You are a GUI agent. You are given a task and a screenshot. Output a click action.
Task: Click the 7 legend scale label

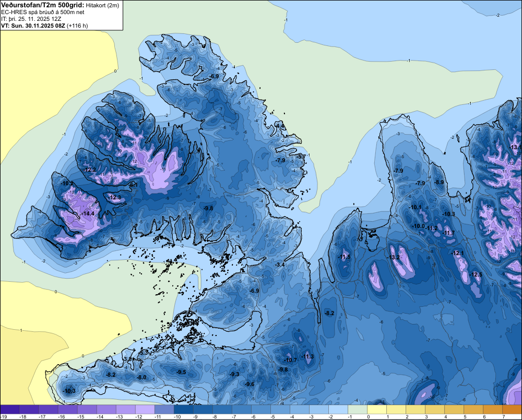pyautogui.click(x=504, y=417)
